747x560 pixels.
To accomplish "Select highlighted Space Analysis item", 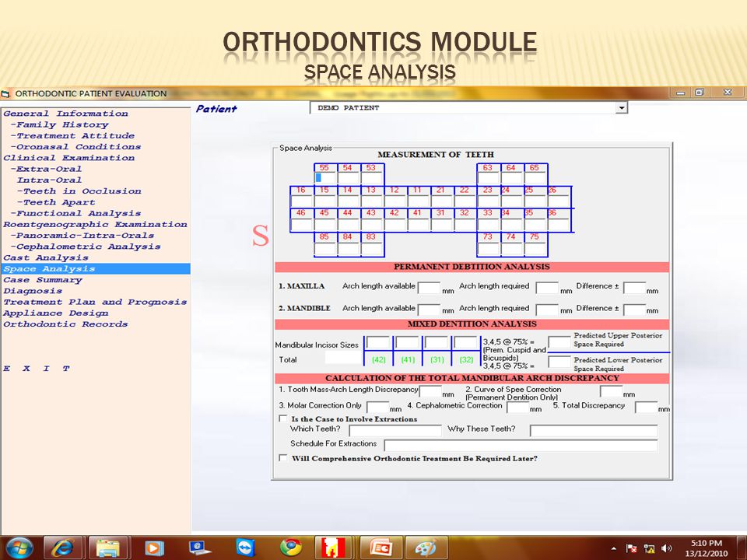I will click(x=96, y=268).
